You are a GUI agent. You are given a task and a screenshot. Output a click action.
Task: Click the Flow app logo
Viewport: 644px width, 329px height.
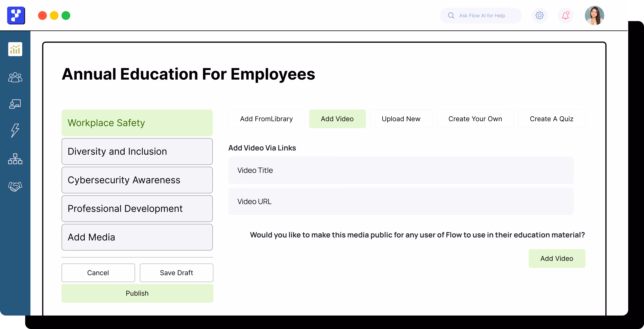tap(16, 16)
